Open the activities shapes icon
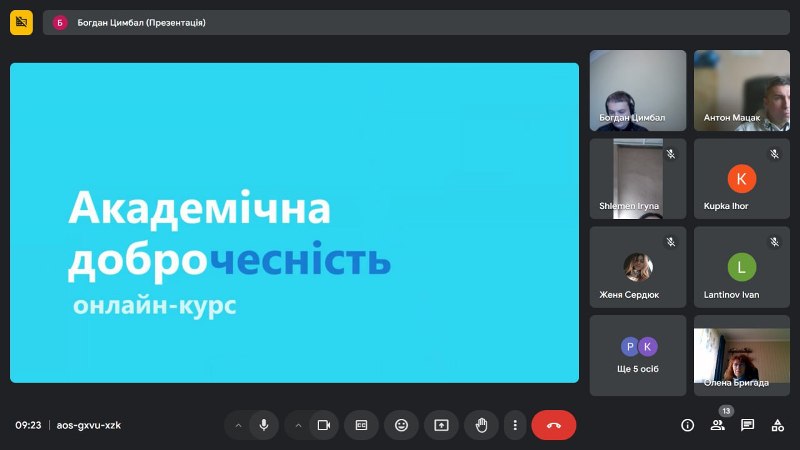800x450 pixels. [x=778, y=425]
